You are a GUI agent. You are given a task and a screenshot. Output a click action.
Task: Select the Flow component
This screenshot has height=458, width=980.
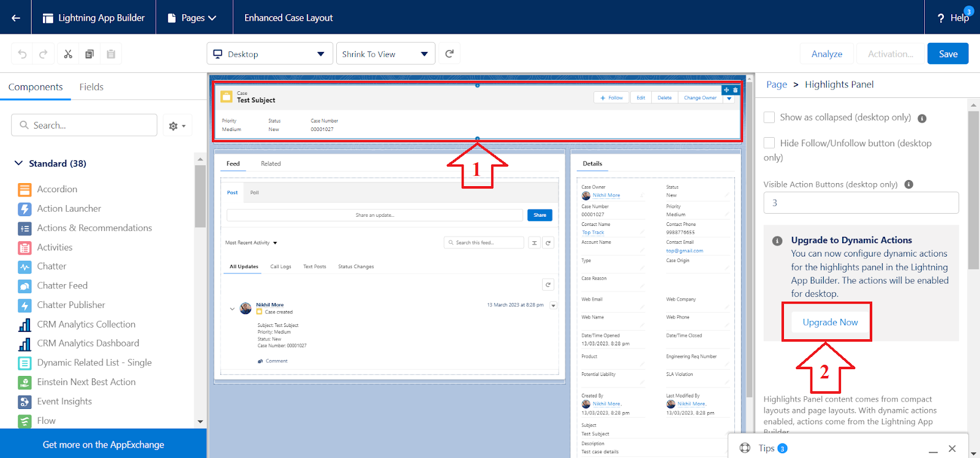coord(46,421)
